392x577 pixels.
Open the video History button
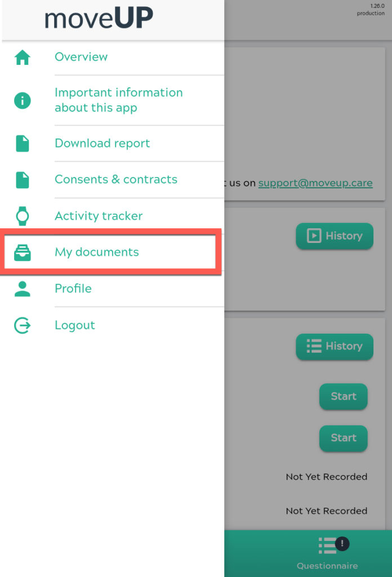[x=335, y=236]
